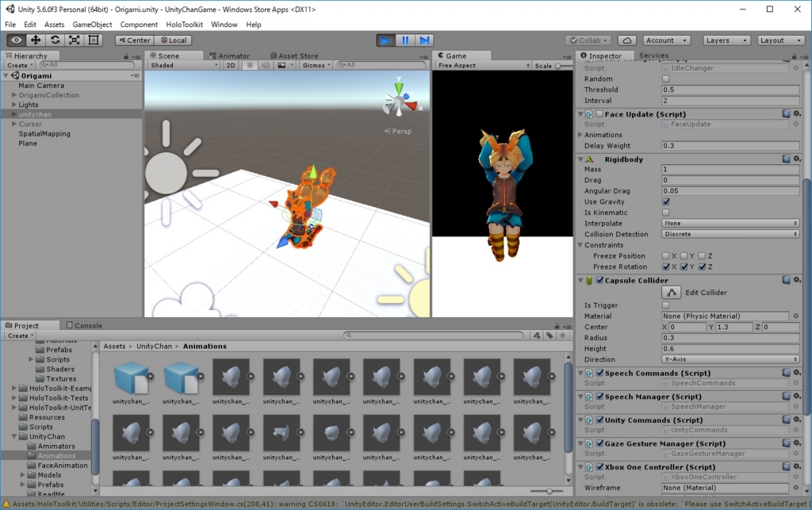812x510 pixels.
Task: Expand the OrigamiCollection hierarchy item
Action: (14, 95)
